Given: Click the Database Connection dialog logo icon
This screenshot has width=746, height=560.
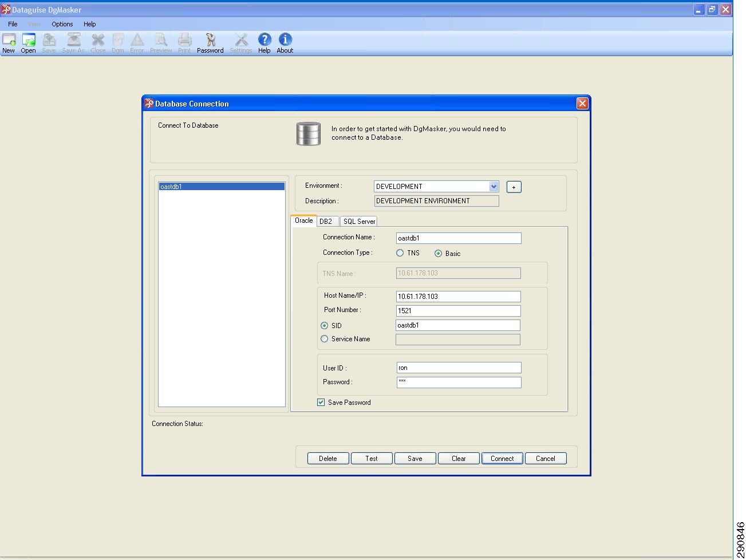Looking at the screenshot, I should pyautogui.click(x=149, y=103).
